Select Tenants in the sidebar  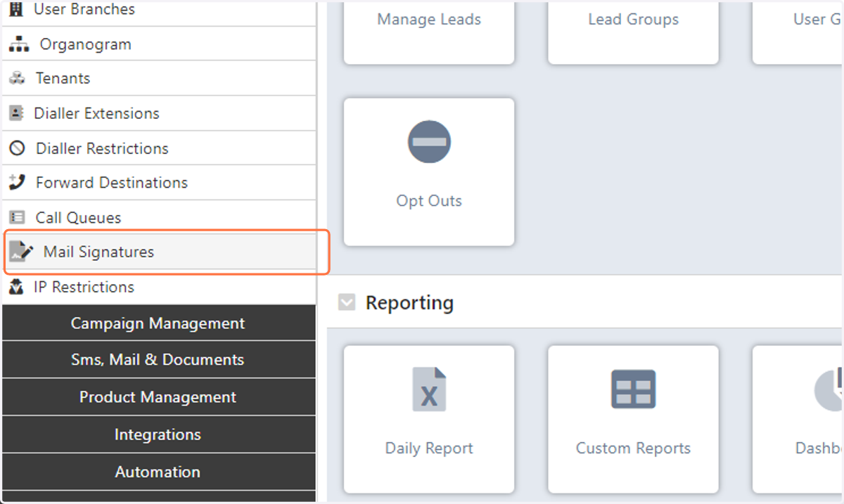pos(159,79)
